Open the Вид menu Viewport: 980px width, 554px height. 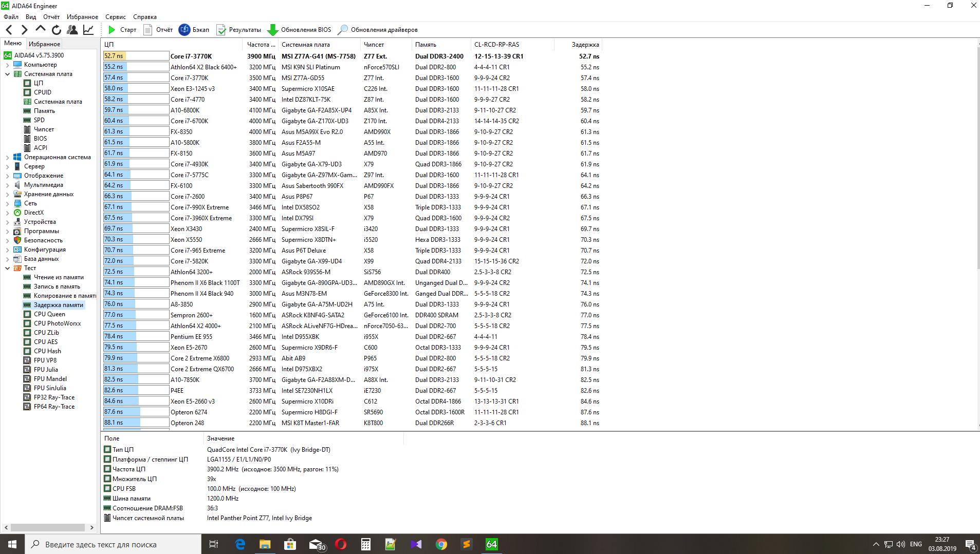click(31, 17)
